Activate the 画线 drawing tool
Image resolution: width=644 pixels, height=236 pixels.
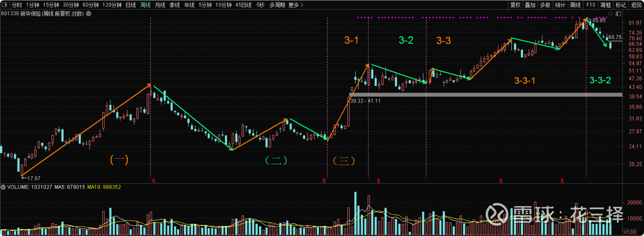(575, 5)
